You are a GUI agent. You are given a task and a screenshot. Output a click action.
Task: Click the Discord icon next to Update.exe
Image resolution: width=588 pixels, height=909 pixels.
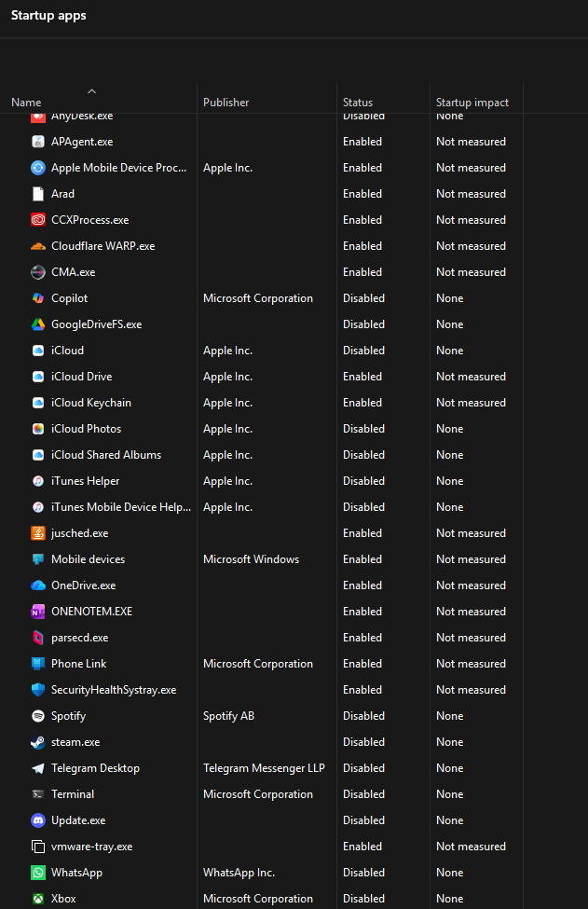coord(38,819)
